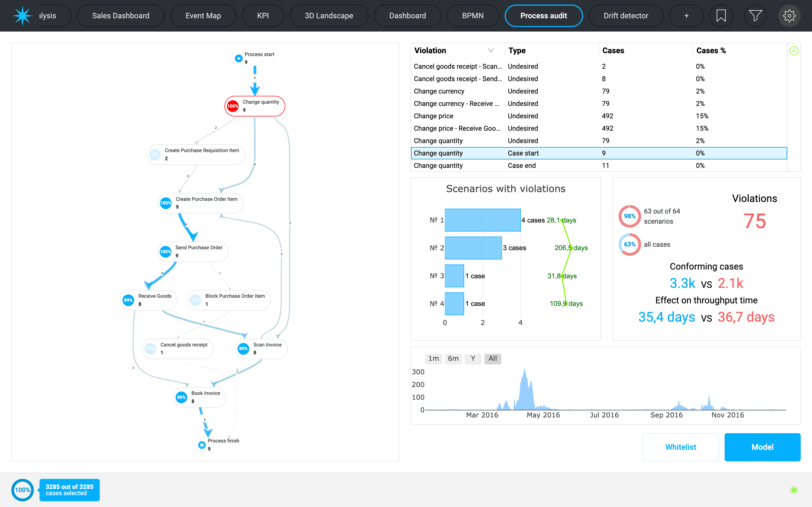The width and height of the screenshot is (812, 507).
Task: Open the Cases % column header
Action: coord(711,51)
